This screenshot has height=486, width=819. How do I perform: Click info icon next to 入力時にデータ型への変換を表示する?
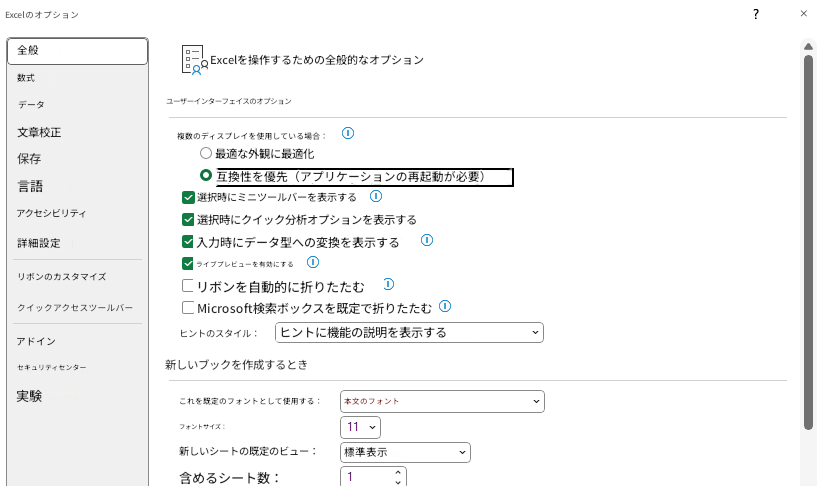(x=427, y=240)
